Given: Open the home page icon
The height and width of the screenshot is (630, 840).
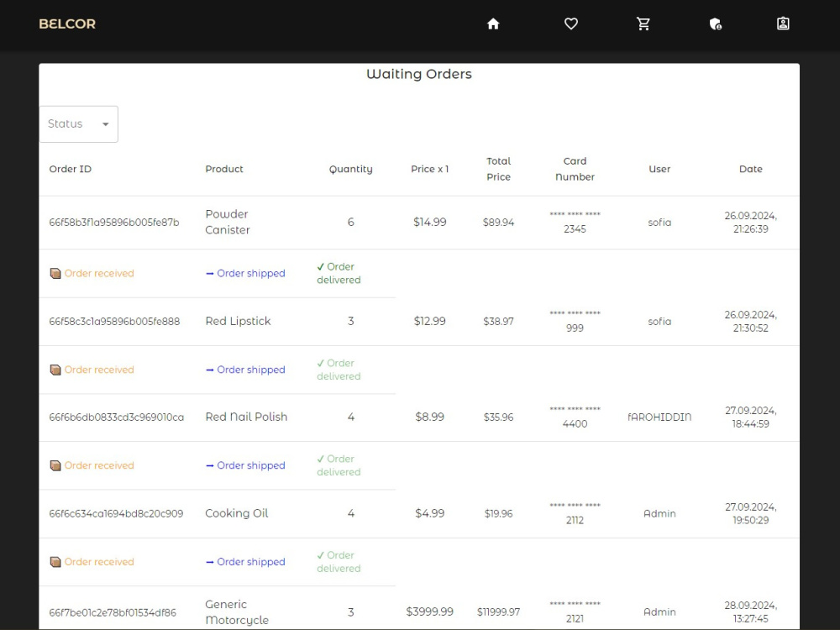Looking at the screenshot, I should click(x=493, y=24).
